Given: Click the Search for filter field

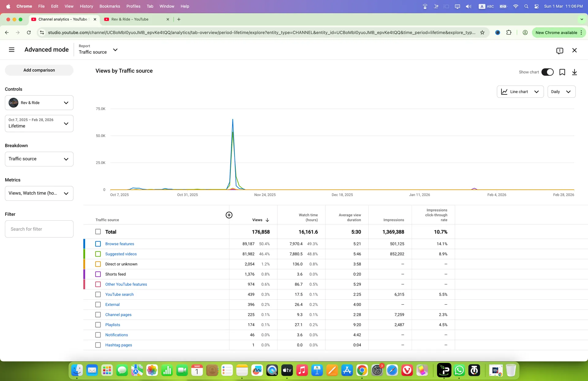Looking at the screenshot, I should [39, 229].
